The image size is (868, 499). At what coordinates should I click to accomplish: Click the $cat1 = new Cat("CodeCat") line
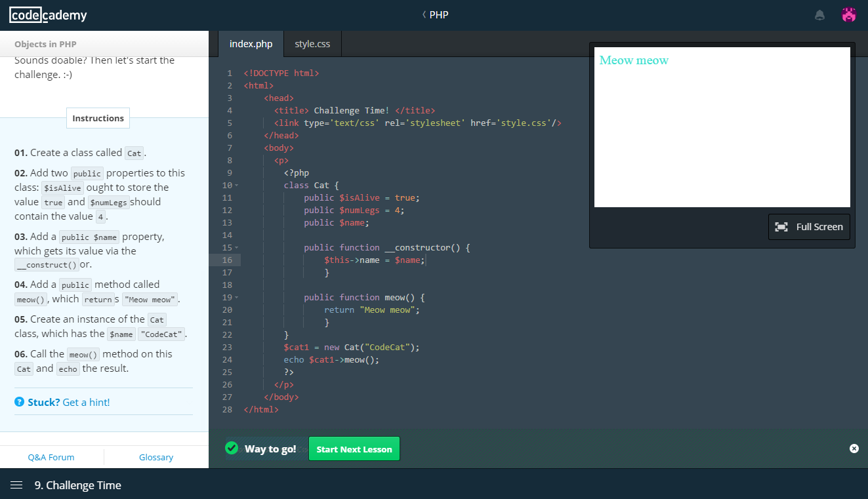[352, 348]
